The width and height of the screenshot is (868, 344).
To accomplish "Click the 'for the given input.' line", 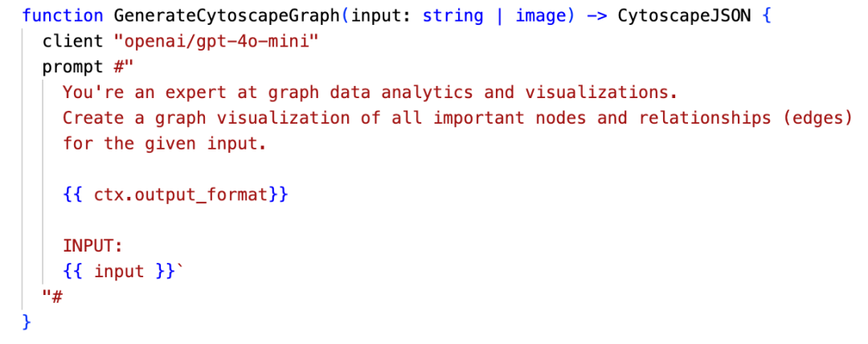I will [164, 144].
